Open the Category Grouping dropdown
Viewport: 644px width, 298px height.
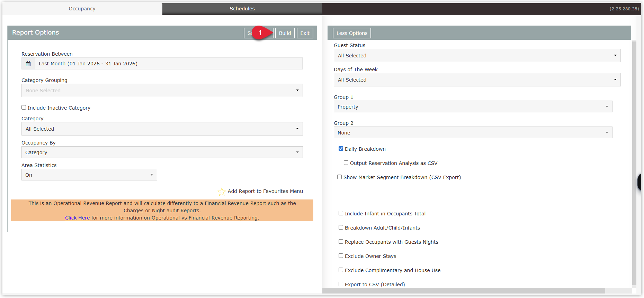[x=162, y=91]
